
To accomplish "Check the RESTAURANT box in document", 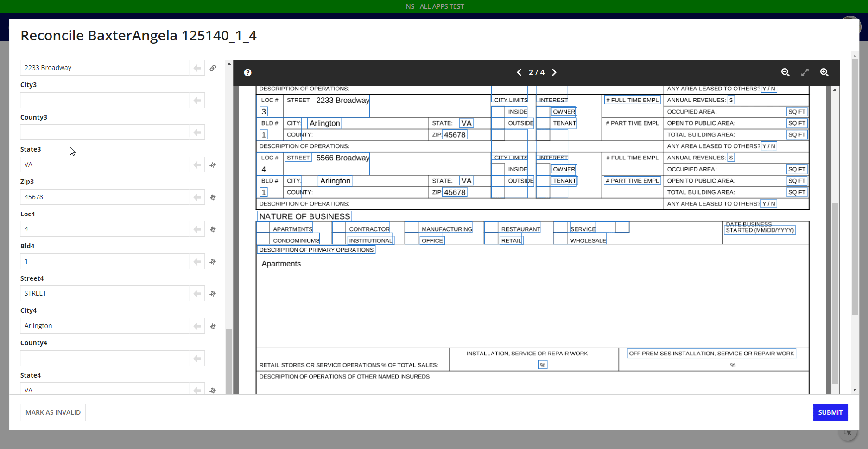I will point(491,228).
